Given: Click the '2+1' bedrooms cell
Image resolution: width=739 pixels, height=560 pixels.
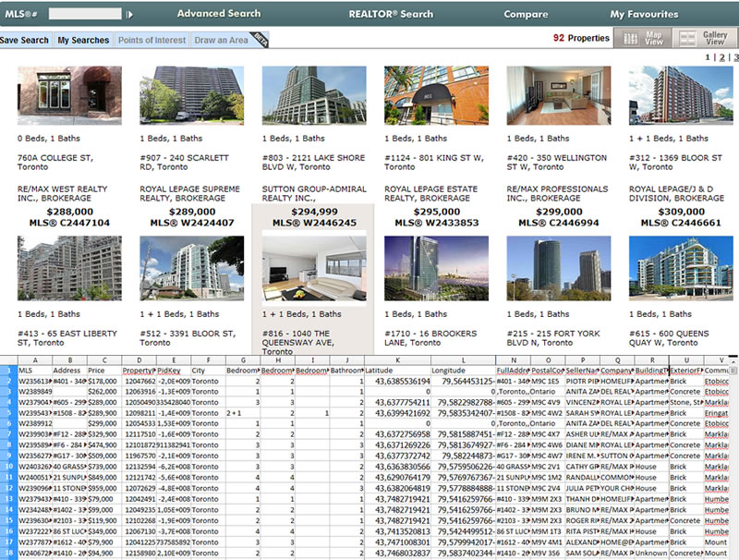Looking at the screenshot, I should tap(243, 413).
